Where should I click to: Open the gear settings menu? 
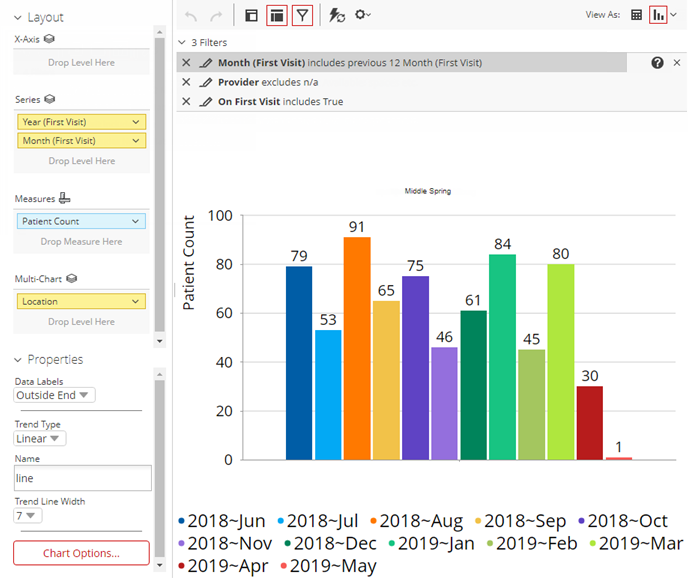(362, 16)
